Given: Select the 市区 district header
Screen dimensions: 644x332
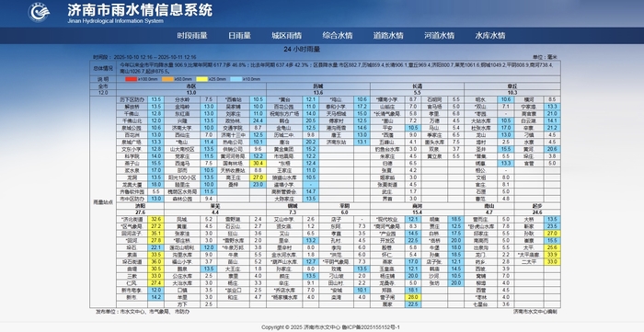Looking at the screenshot, I should point(191,86).
